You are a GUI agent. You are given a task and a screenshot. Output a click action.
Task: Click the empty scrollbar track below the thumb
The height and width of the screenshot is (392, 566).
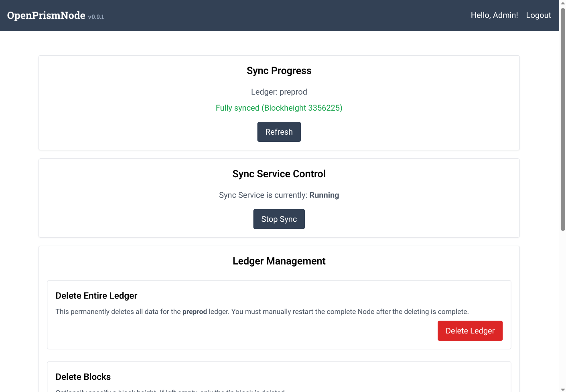[x=562, y=309]
